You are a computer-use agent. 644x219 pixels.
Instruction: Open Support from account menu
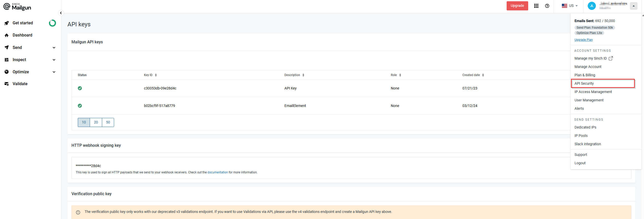(581, 155)
